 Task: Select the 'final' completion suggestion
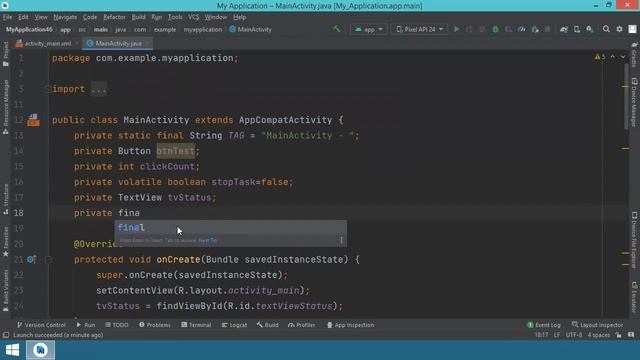(231, 228)
